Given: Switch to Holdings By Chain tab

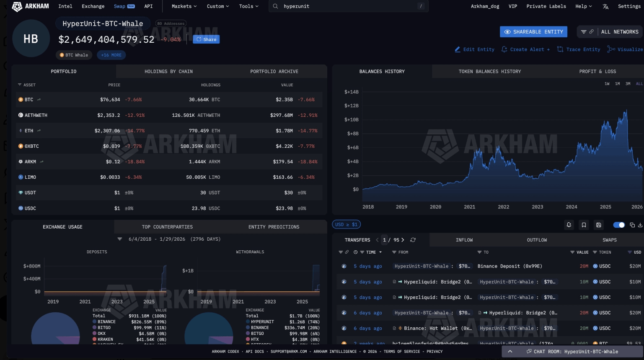Looking at the screenshot, I should tap(169, 72).
